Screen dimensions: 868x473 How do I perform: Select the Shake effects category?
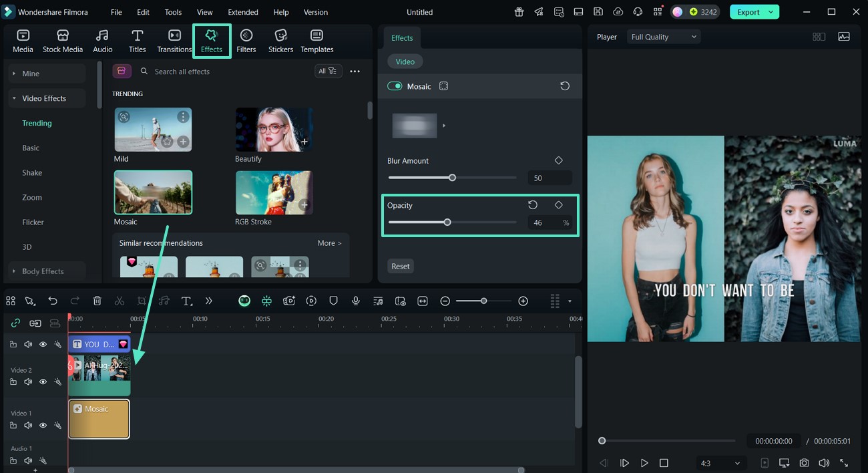point(32,172)
